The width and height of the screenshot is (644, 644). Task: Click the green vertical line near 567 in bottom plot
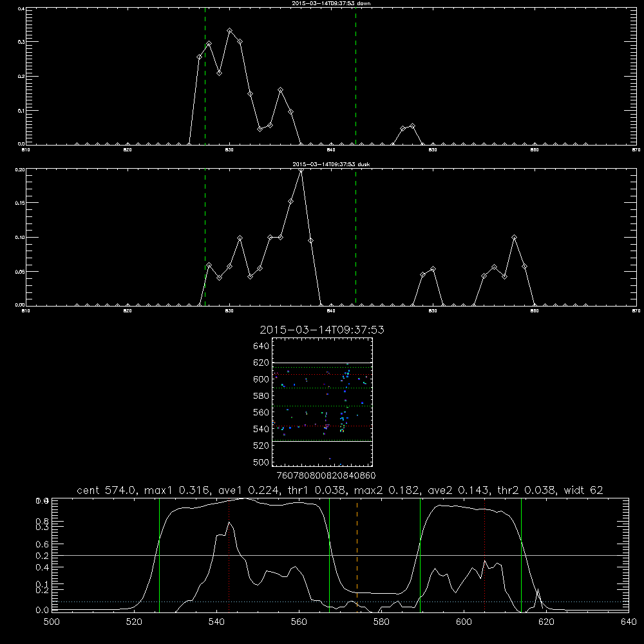pos(329,554)
